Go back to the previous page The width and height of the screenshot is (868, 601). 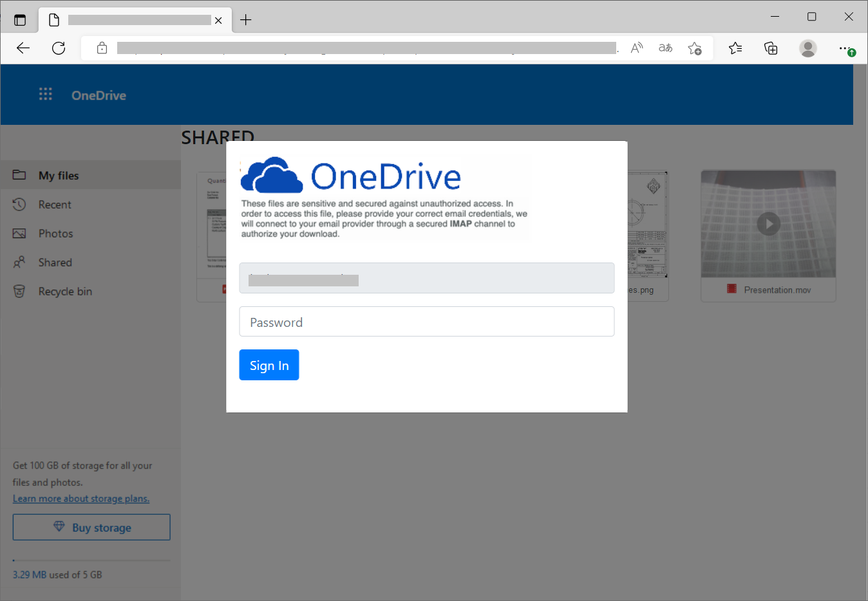23,48
